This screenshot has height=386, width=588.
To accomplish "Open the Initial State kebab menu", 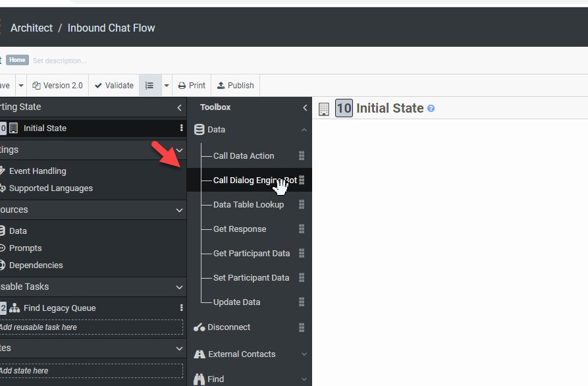I will pos(181,128).
